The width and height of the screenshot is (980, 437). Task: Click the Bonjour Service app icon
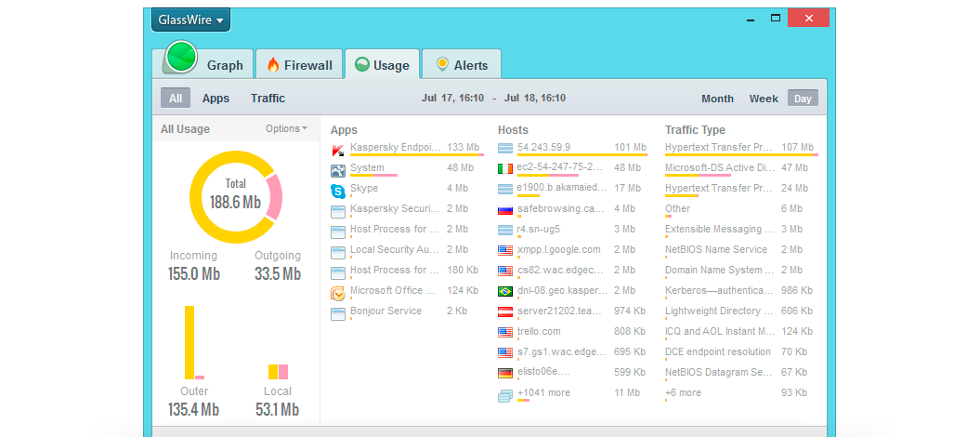[337, 314]
